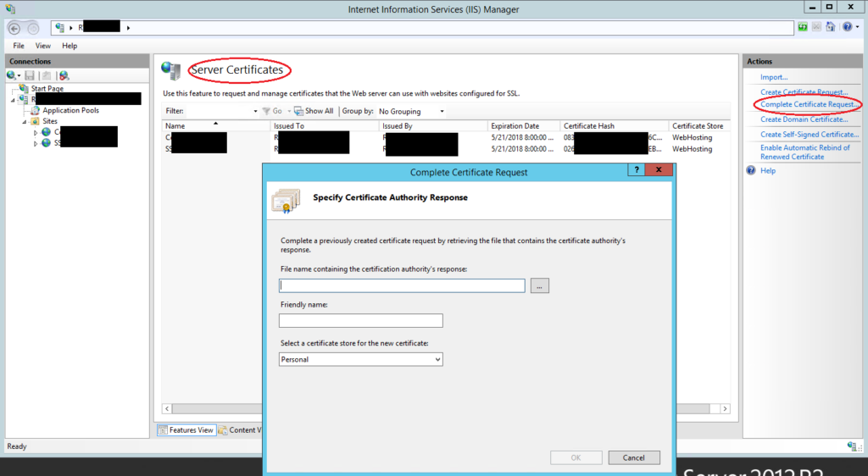Image resolution: width=868 pixels, height=476 pixels.
Task: Sort by the Certificate Hash column header
Action: click(x=615, y=126)
